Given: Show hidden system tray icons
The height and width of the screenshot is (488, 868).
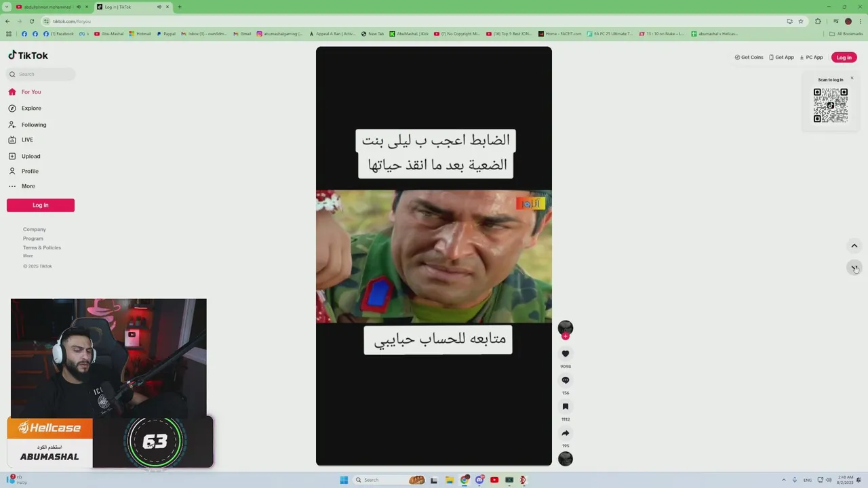Looking at the screenshot, I should click(x=784, y=480).
